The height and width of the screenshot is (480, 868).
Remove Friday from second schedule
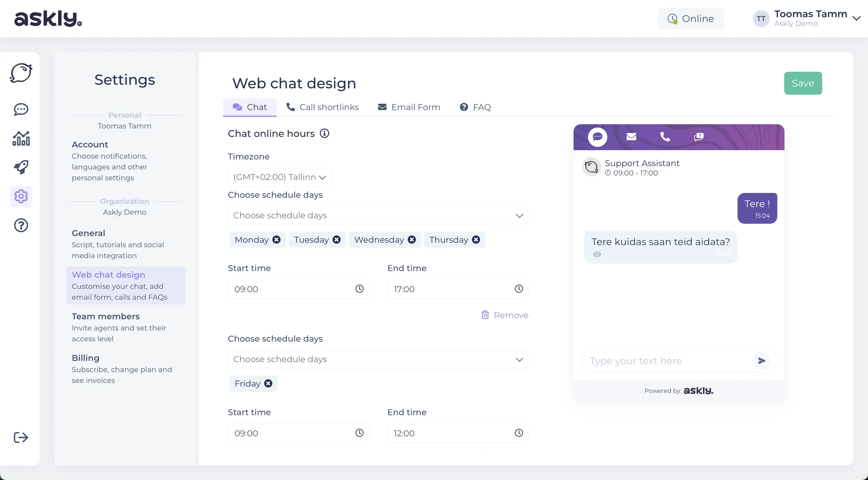click(268, 384)
